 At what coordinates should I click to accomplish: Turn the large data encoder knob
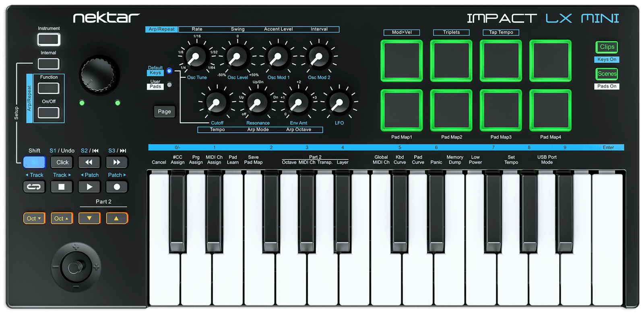point(99,75)
